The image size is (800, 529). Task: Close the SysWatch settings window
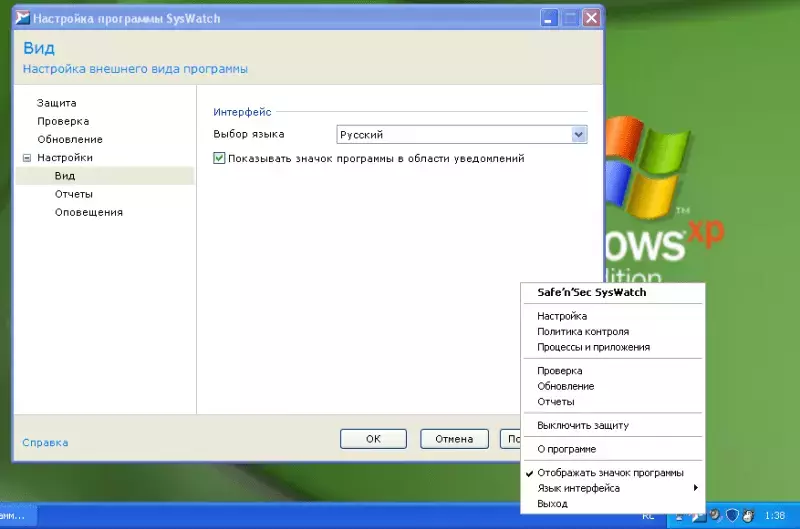click(591, 18)
